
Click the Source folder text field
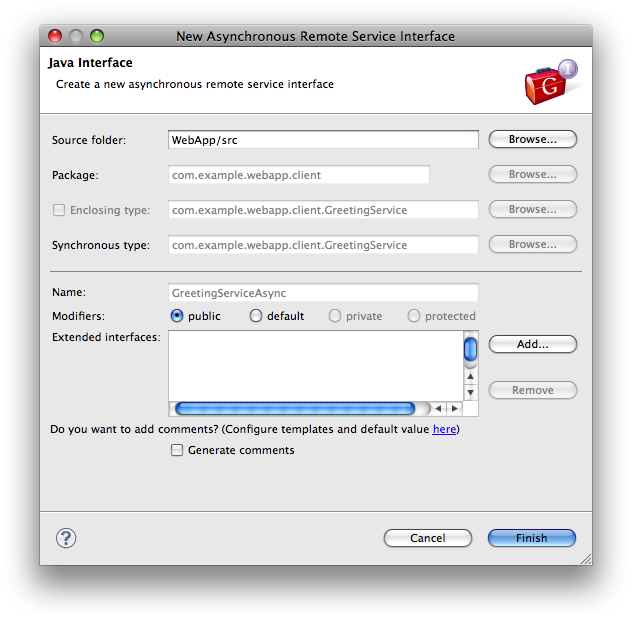click(323, 140)
